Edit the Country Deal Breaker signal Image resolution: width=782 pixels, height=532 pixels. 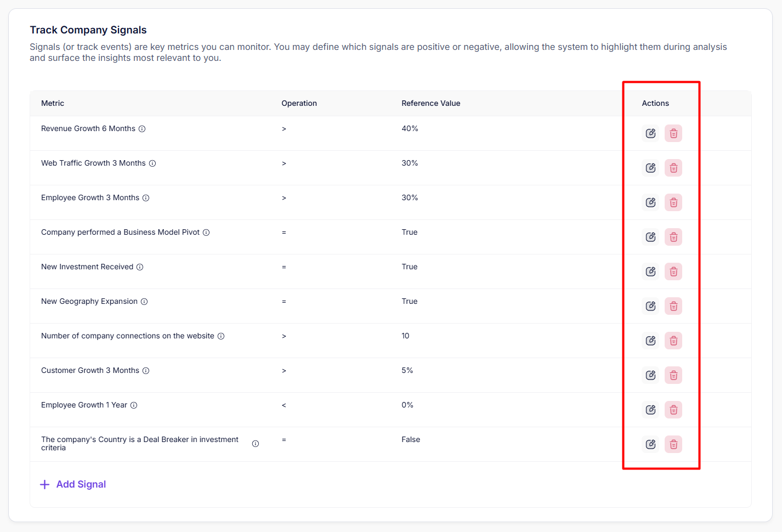pos(650,444)
